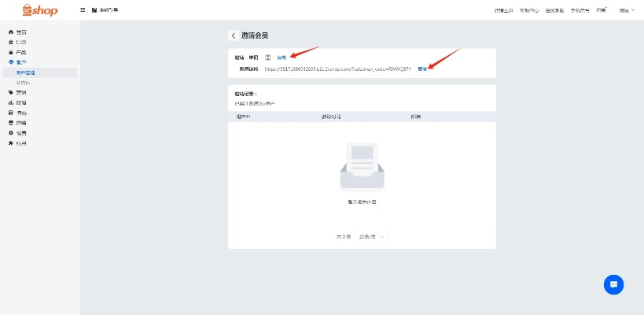Click the blue copy link after invite URL

[x=422, y=69]
